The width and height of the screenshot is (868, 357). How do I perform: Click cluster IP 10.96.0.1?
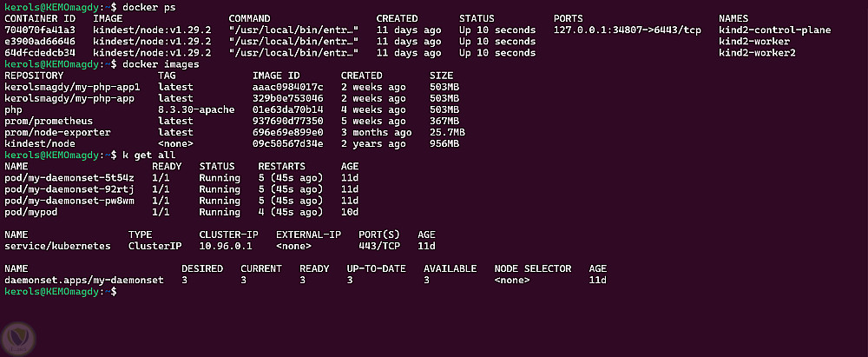(x=226, y=246)
